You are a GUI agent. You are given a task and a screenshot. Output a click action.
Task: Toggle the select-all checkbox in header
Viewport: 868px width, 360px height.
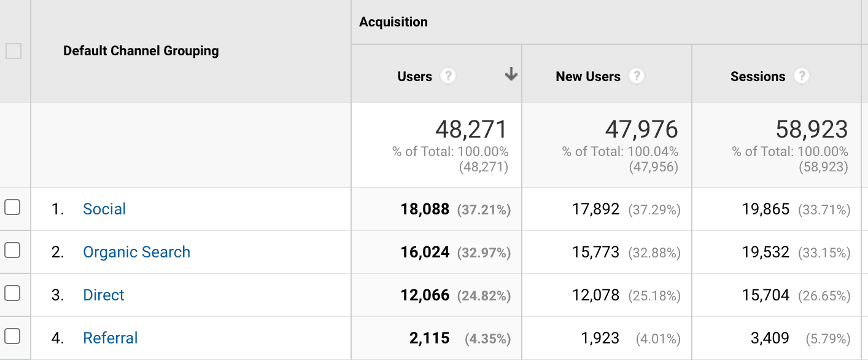tap(13, 51)
